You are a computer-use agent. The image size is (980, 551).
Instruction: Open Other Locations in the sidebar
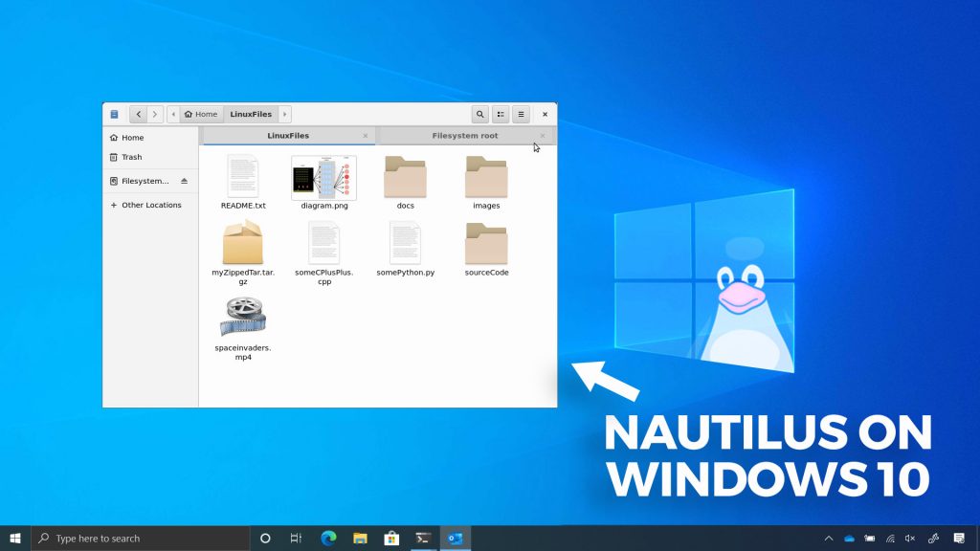150,205
